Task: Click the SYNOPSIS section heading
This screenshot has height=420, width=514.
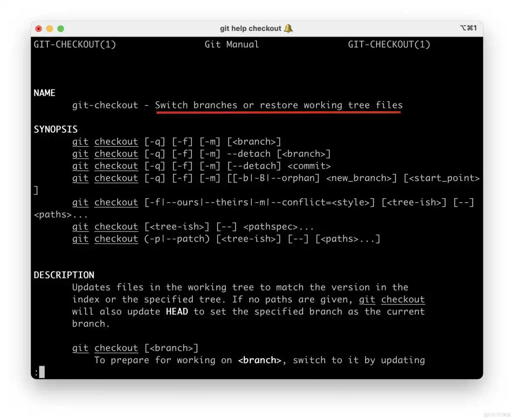Action: (56, 129)
